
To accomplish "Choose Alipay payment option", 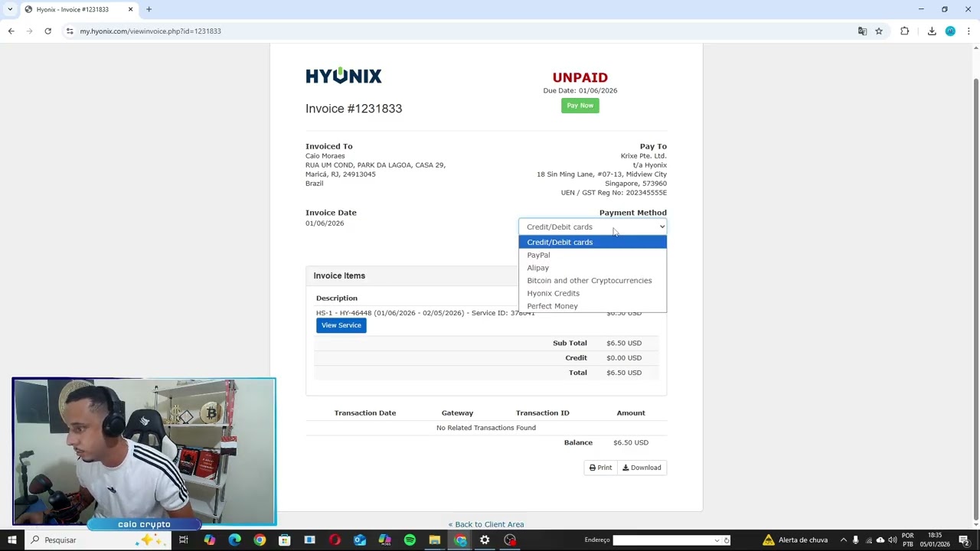I will click(x=593, y=268).
